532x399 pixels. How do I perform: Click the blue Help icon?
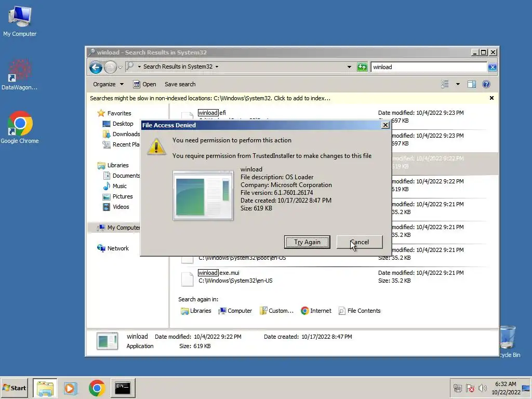coord(486,84)
